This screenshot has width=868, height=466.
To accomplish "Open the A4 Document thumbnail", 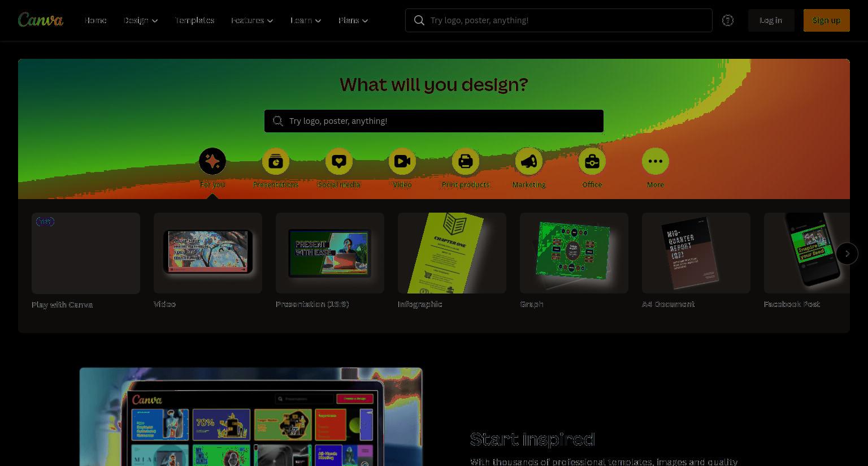I will point(696,253).
